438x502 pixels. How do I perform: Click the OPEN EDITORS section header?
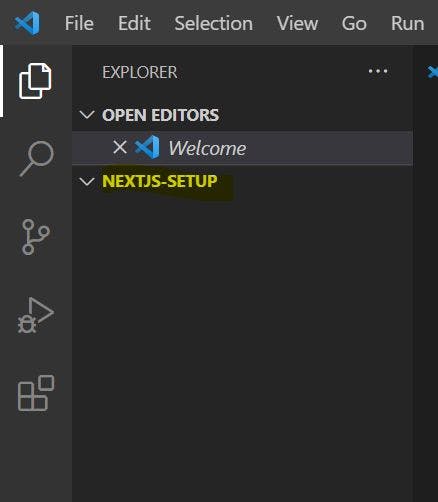click(160, 115)
